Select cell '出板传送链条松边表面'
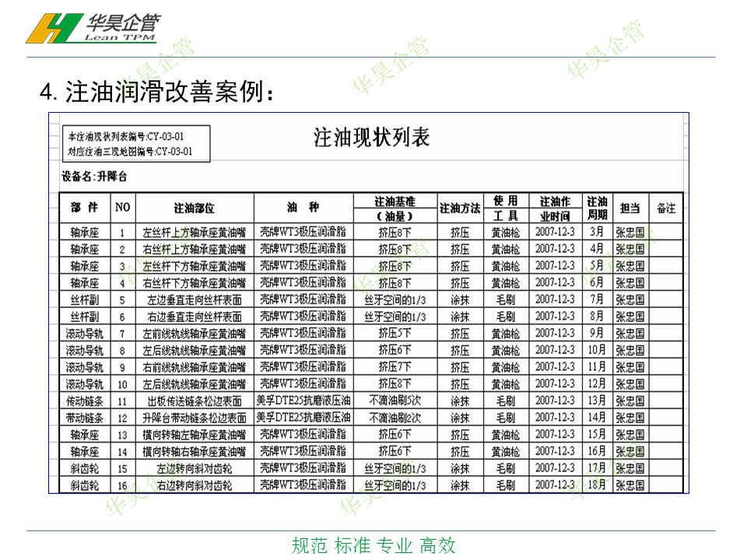The height and width of the screenshot is (560, 747). click(195, 401)
